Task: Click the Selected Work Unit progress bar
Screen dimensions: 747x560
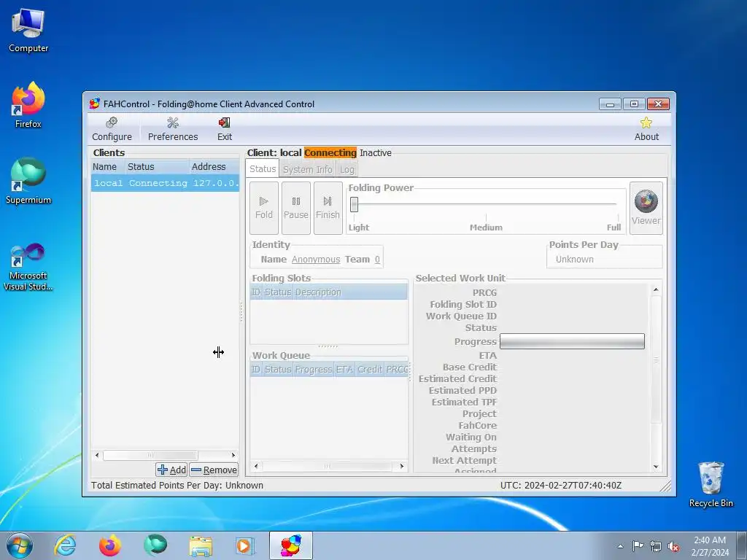Action: pos(572,341)
